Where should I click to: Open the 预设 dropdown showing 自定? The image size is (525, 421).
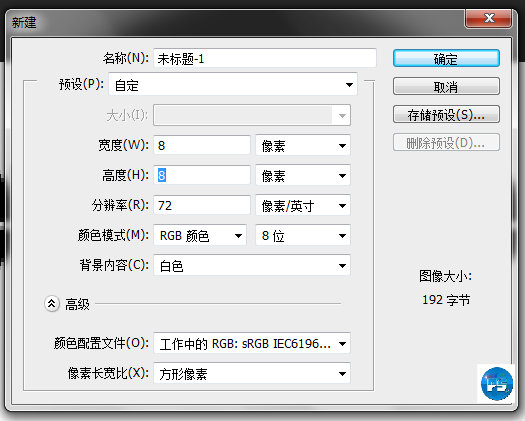[233, 85]
